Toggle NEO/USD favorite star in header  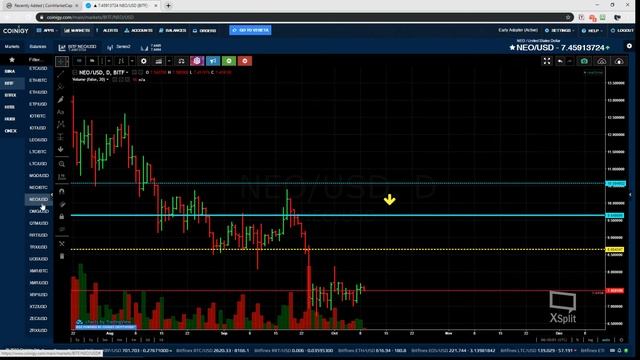tap(512, 48)
